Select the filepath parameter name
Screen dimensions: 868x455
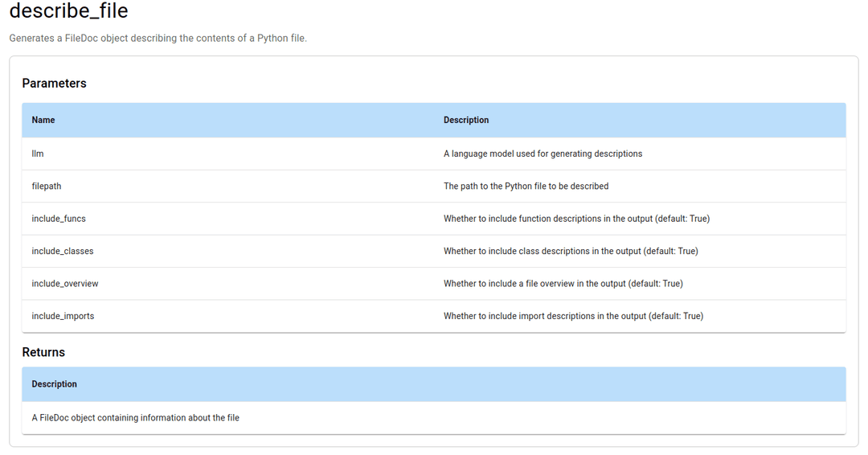click(47, 186)
